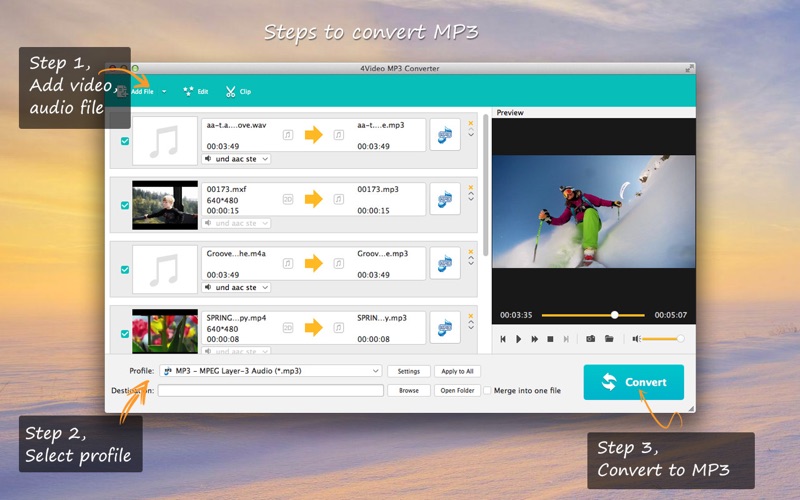Remove aa-t.a....ove.wav with its orange X
The image size is (800, 500).
(471, 123)
